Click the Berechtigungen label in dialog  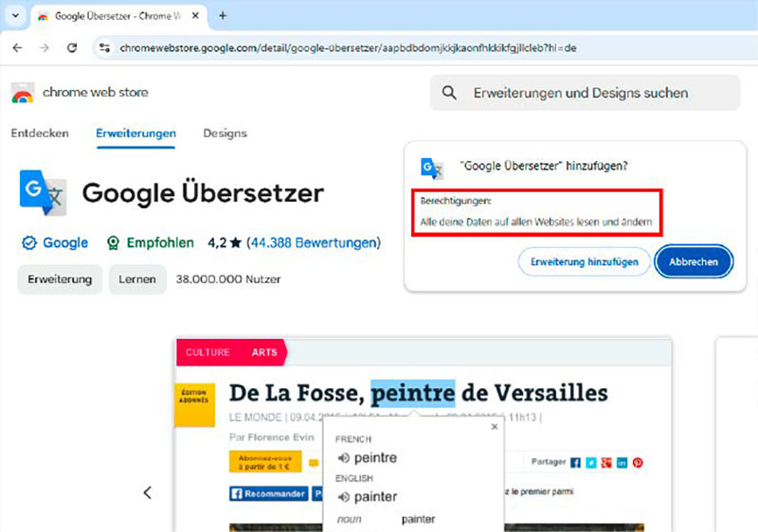(x=456, y=201)
